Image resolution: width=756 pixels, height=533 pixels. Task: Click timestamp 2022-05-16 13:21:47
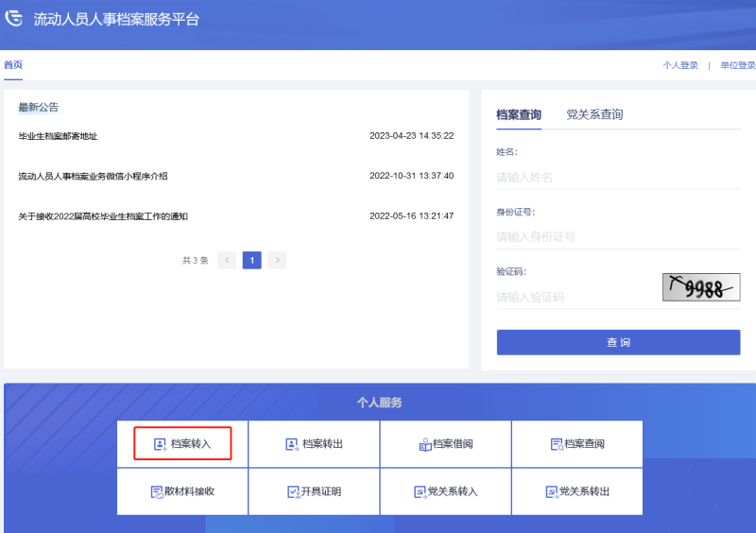(x=412, y=216)
